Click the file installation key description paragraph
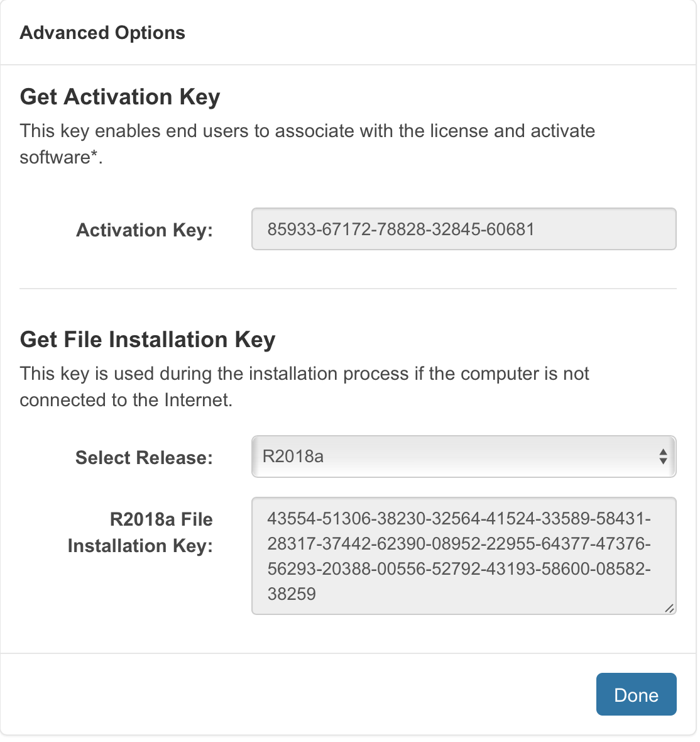 304,387
